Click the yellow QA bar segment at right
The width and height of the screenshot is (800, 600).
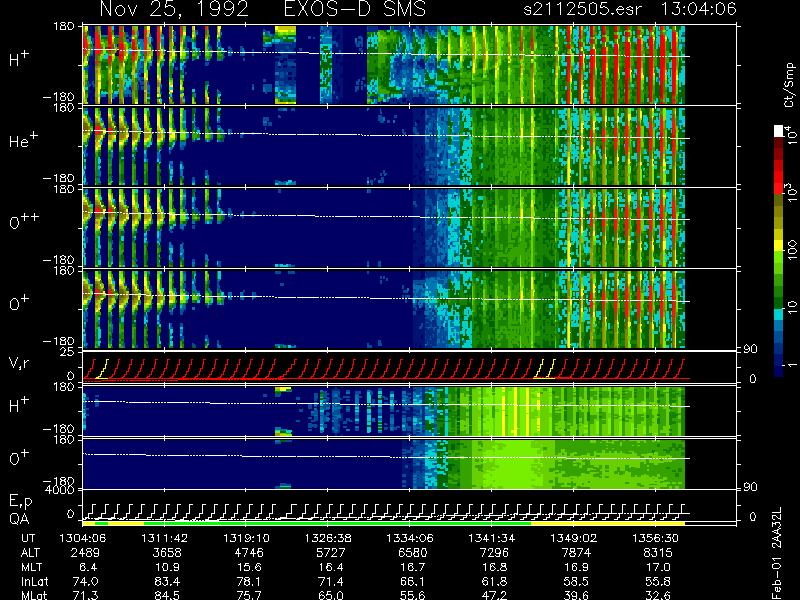pos(608,523)
